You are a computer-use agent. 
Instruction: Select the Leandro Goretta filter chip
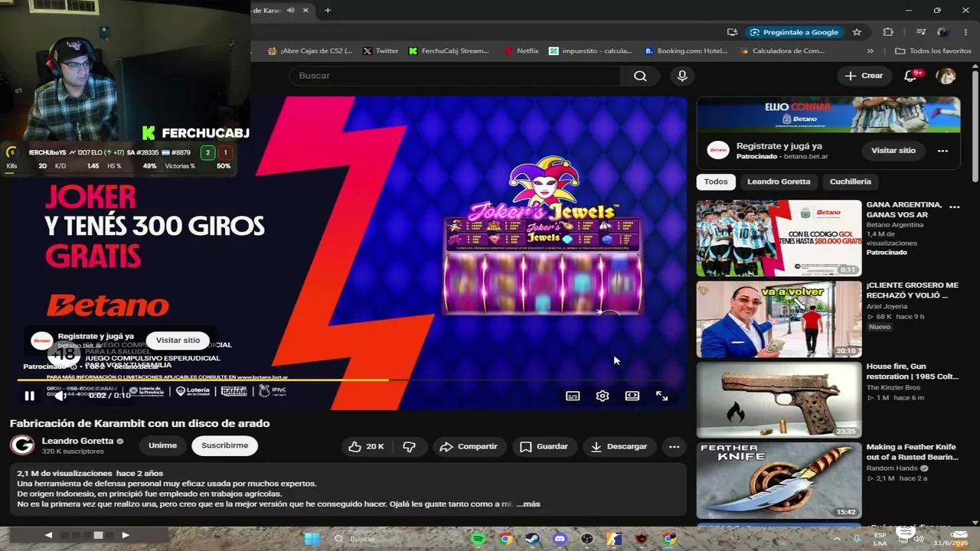click(779, 181)
